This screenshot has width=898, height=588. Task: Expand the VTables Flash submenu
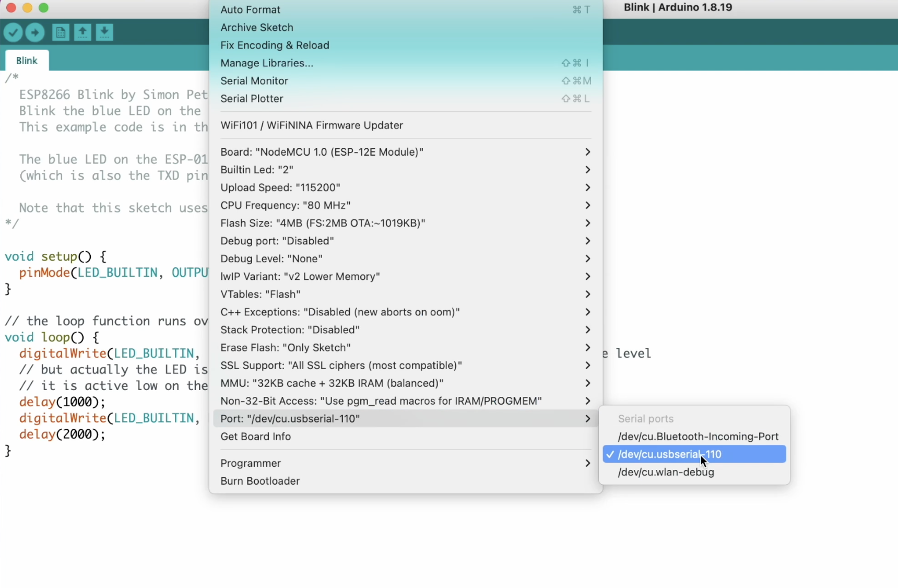tap(406, 294)
